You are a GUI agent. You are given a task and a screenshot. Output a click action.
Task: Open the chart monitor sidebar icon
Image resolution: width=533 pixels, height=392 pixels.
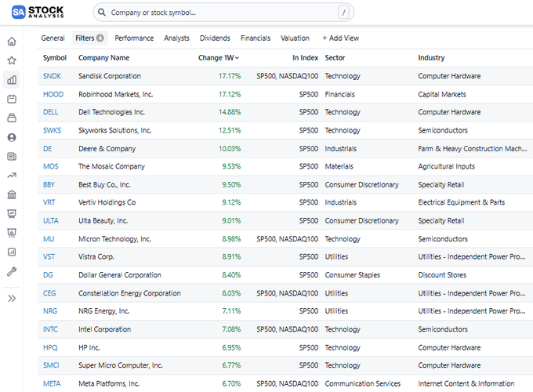[x=12, y=214]
